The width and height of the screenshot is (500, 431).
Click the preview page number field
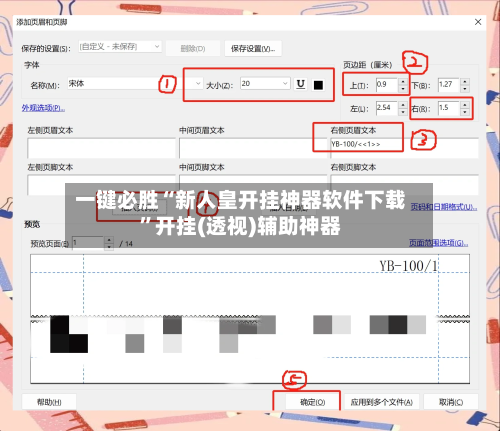88,243
